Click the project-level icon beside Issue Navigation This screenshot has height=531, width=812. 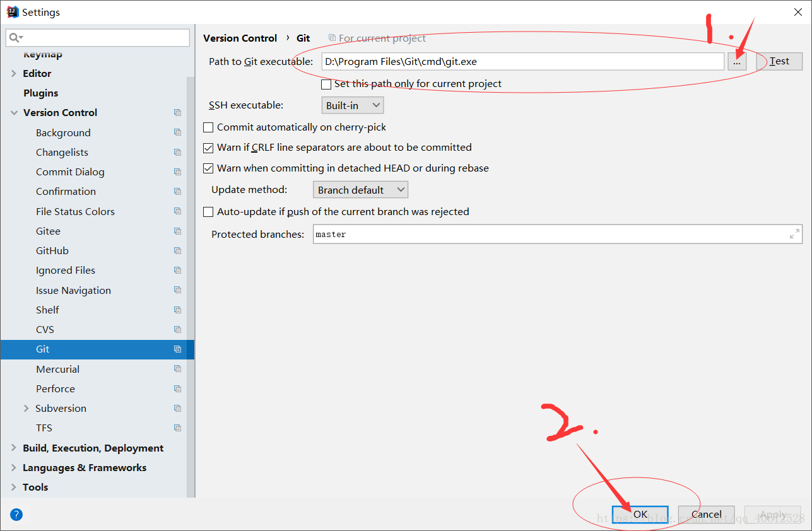[x=177, y=290]
